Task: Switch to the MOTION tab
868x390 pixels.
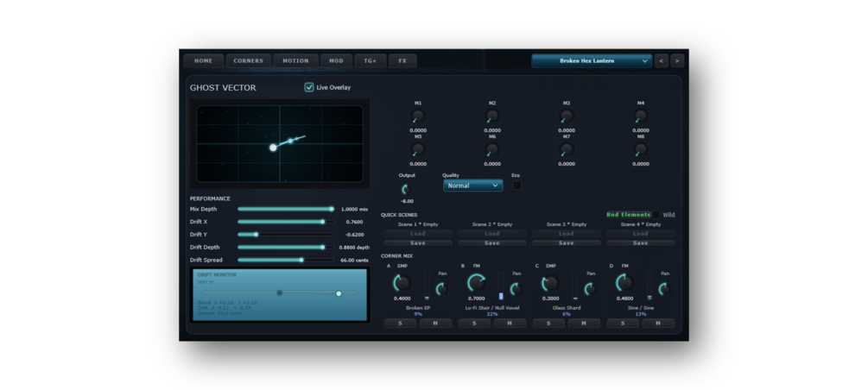Action: tap(295, 61)
